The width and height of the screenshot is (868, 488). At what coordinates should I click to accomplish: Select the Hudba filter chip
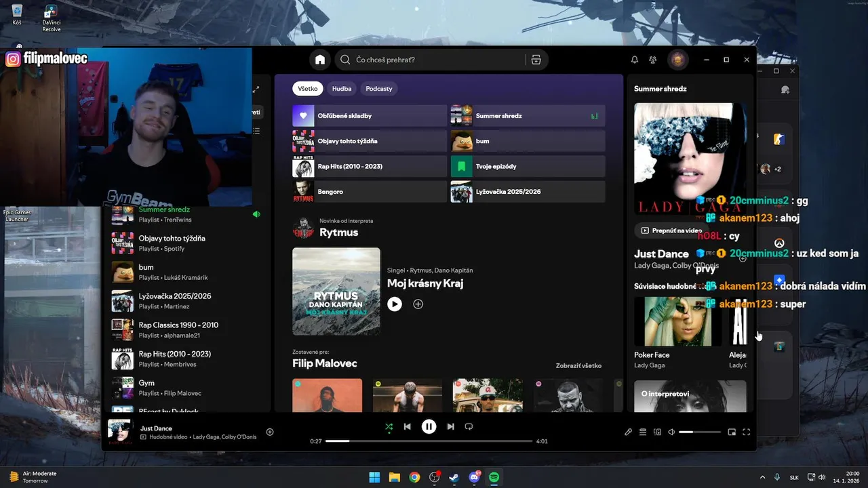(x=342, y=89)
